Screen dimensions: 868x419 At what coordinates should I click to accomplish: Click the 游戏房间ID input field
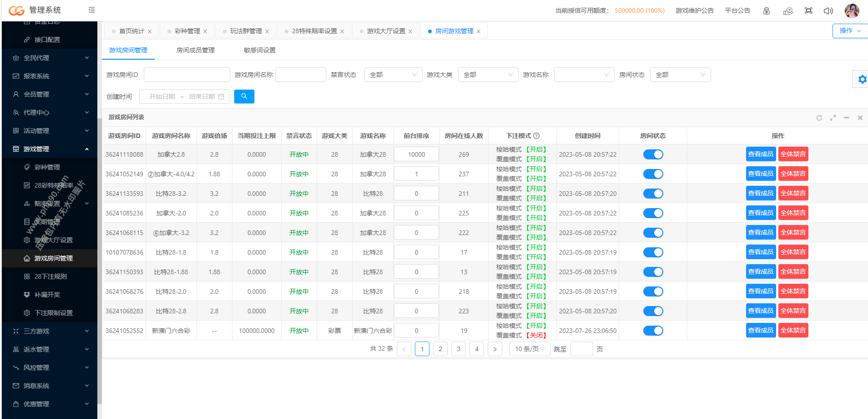tap(187, 75)
